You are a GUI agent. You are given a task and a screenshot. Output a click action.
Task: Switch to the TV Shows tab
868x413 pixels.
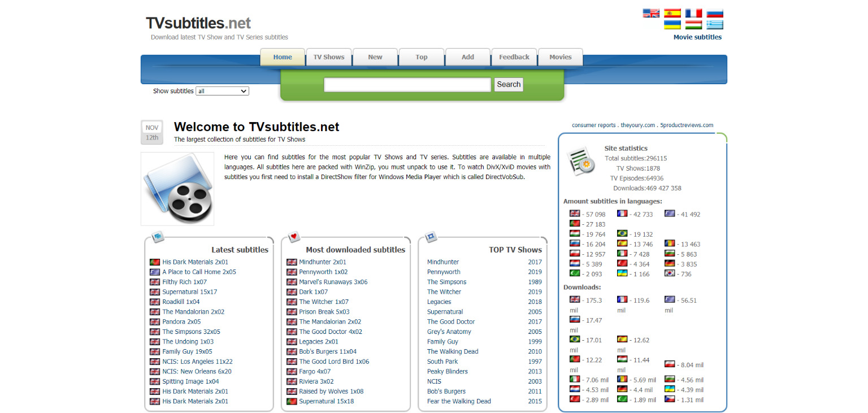click(329, 57)
